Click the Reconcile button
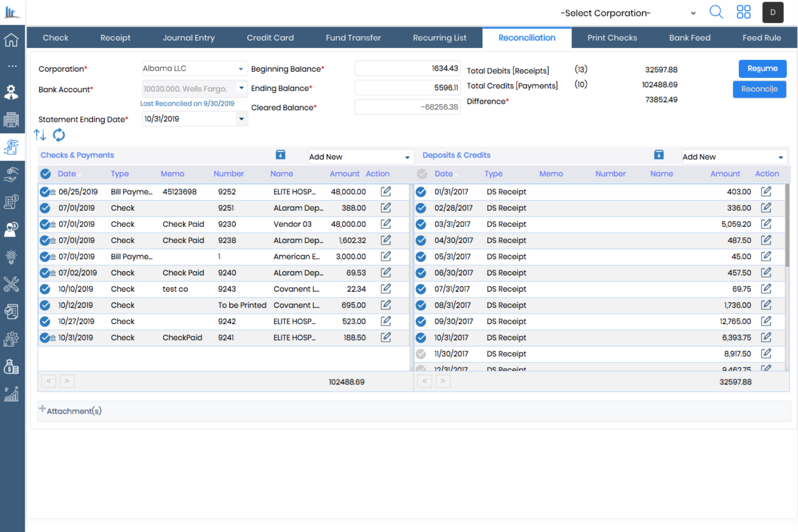 (759, 89)
